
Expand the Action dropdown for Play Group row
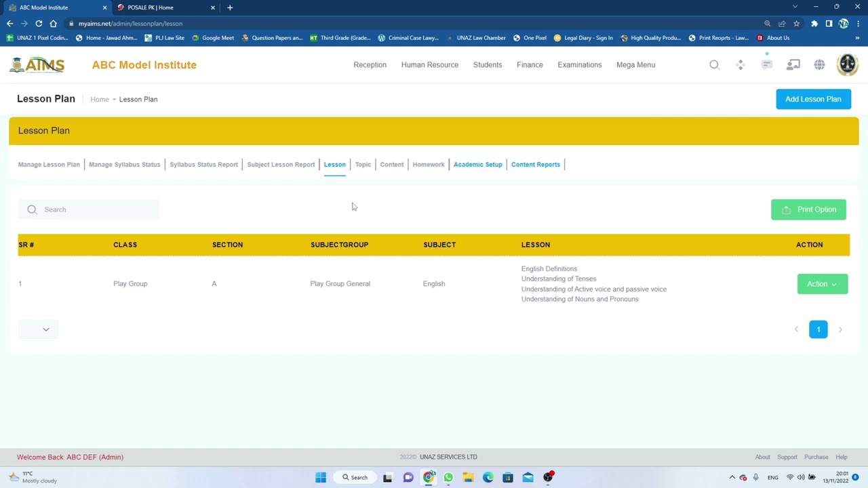coord(823,284)
